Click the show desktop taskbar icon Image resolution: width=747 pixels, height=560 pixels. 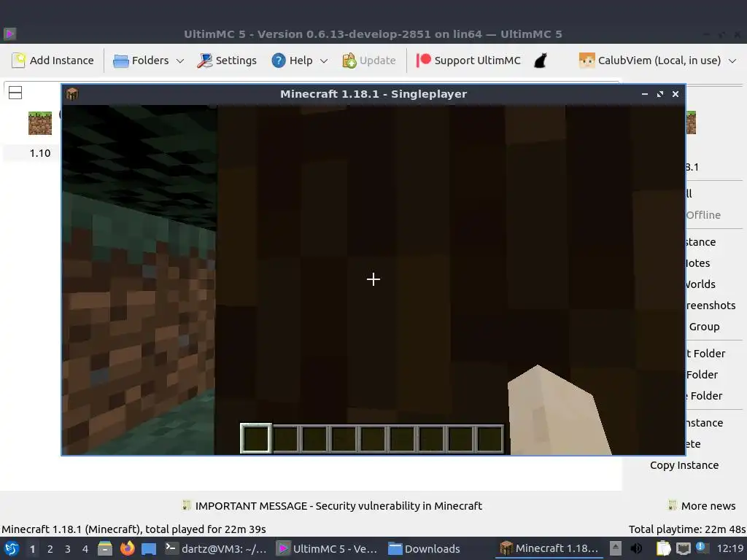(149, 549)
